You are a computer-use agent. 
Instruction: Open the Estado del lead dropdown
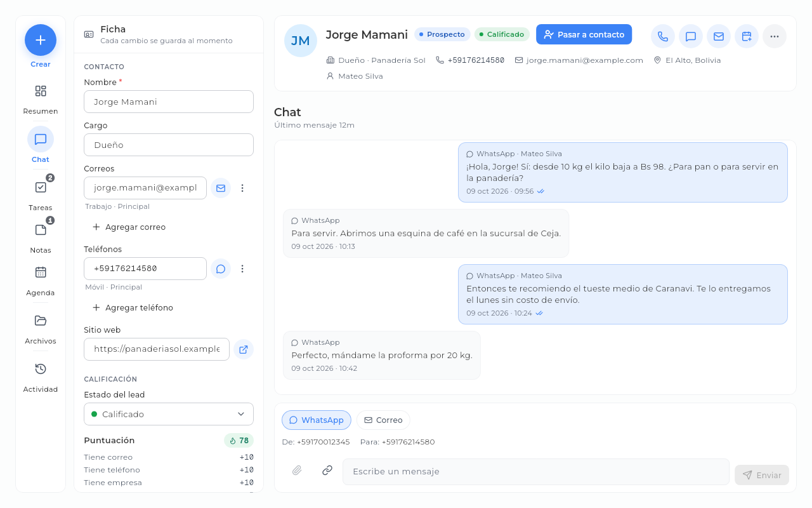click(x=169, y=414)
